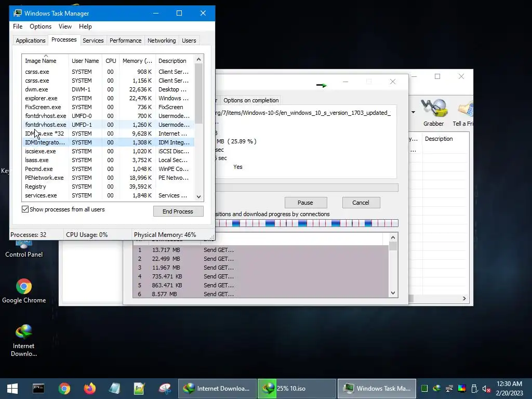The width and height of the screenshot is (532, 399).
Task: Click the Description column in IDM window
Action: pyautogui.click(x=445, y=139)
